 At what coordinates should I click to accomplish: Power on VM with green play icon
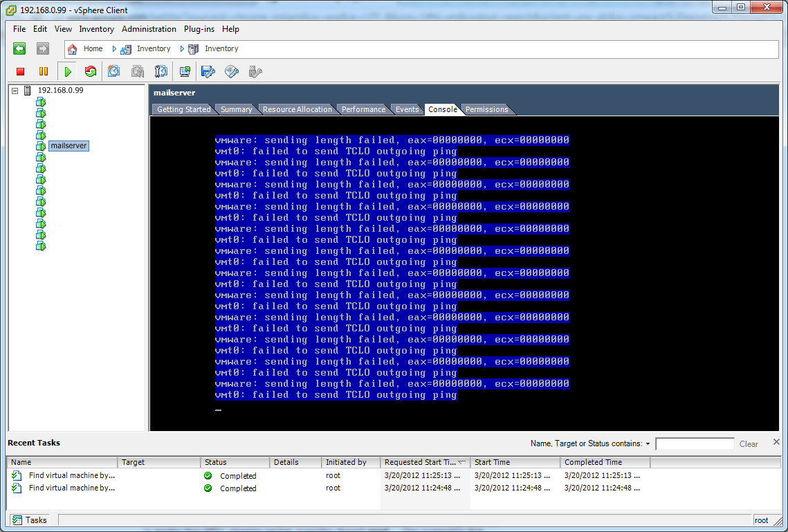pyautogui.click(x=68, y=71)
